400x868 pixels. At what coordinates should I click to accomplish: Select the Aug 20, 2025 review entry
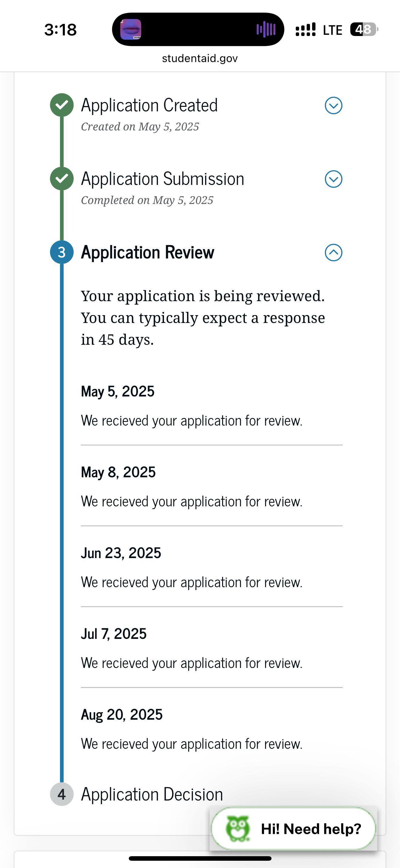212,729
